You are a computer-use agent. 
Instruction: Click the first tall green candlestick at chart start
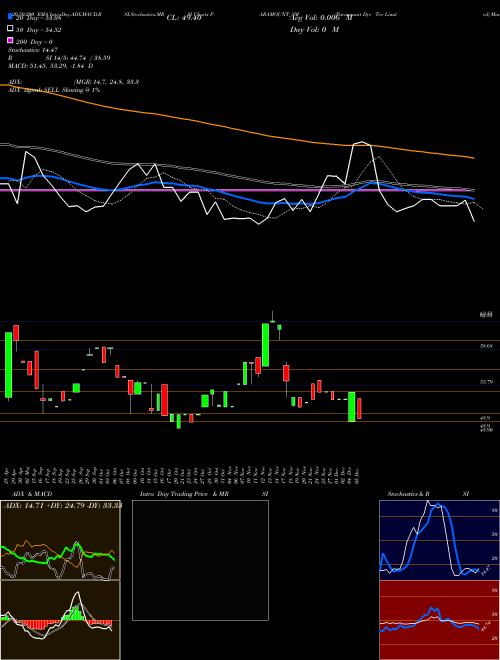pos(8,365)
